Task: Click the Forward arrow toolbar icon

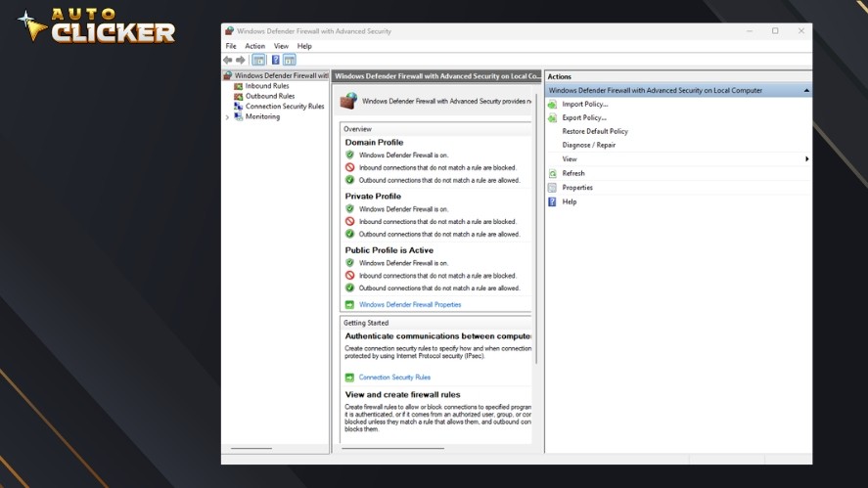Action: coord(241,60)
